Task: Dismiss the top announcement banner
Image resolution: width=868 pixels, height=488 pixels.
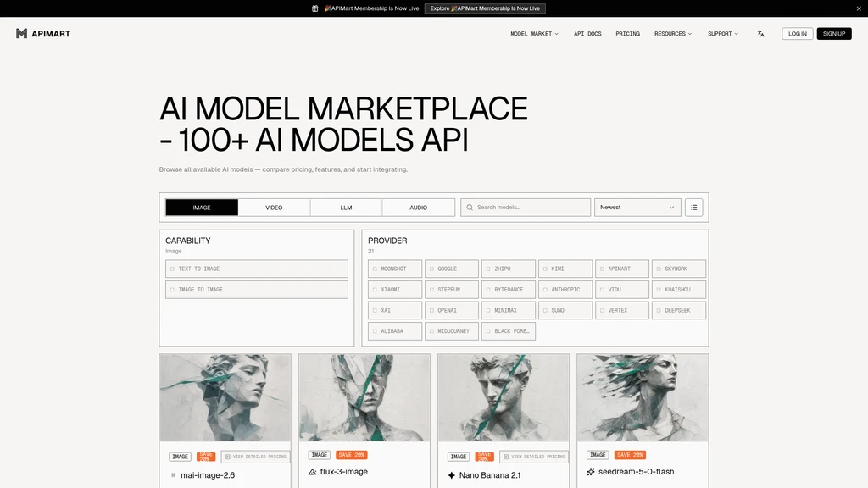Action: point(859,8)
